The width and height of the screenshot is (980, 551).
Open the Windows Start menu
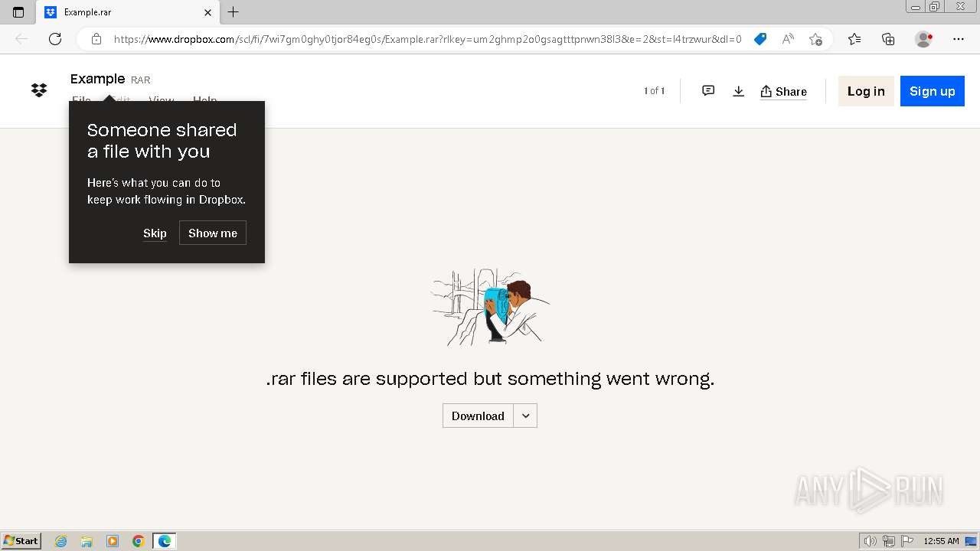coord(21,541)
